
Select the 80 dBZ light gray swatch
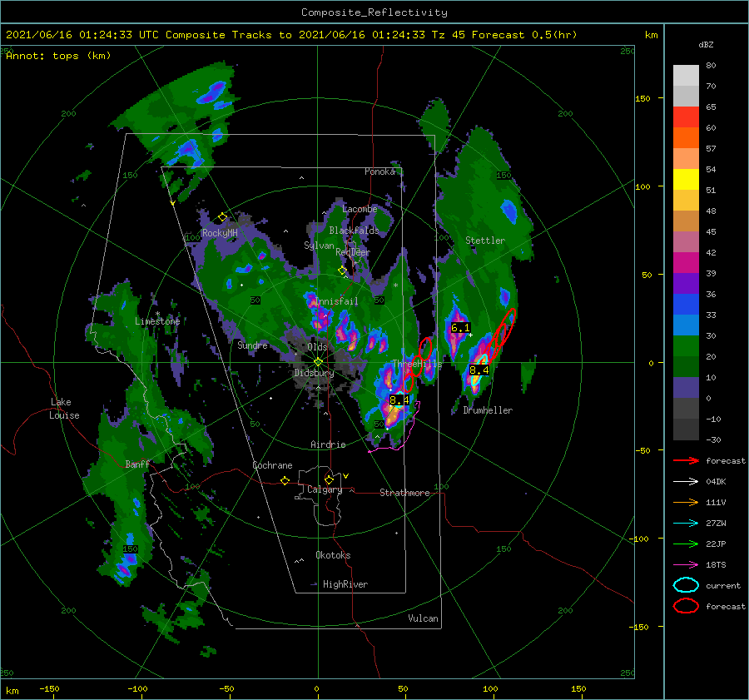[x=686, y=75]
